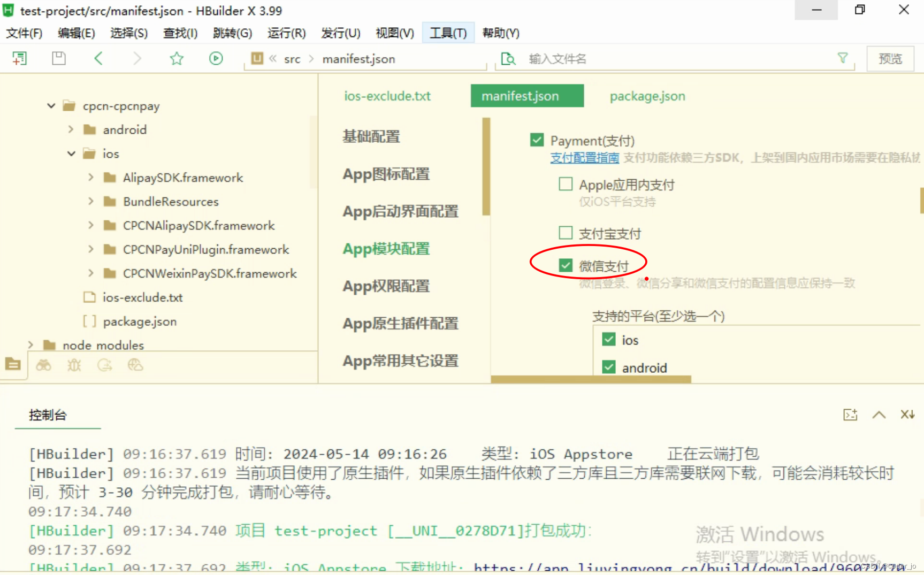Click the run play icon in toolbar

[x=216, y=58]
